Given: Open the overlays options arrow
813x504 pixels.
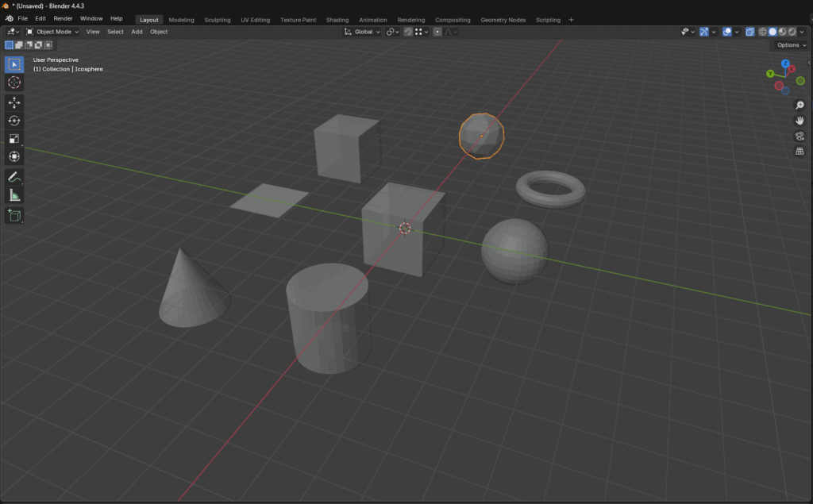Looking at the screenshot, I should click(737, 32).
